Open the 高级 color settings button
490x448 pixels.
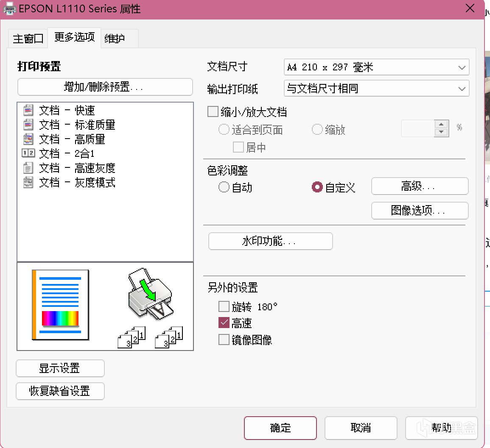(x=420, y=186)
